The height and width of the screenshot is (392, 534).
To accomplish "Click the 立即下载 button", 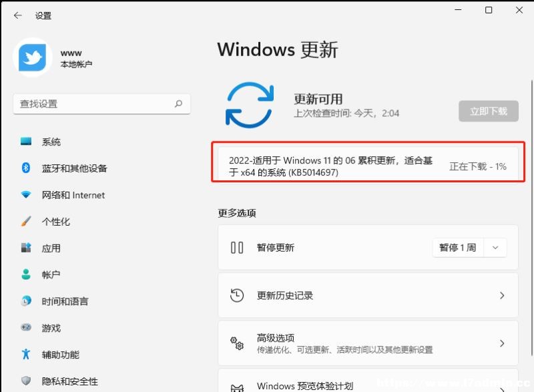I will 489,111.
